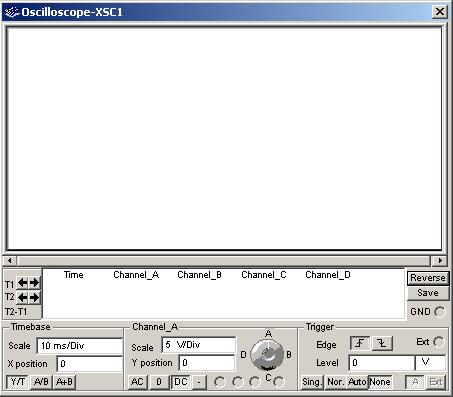453x397 pixels.
Task: Click the Y position field
Action: pyautogui.click(x=207, y=363)
